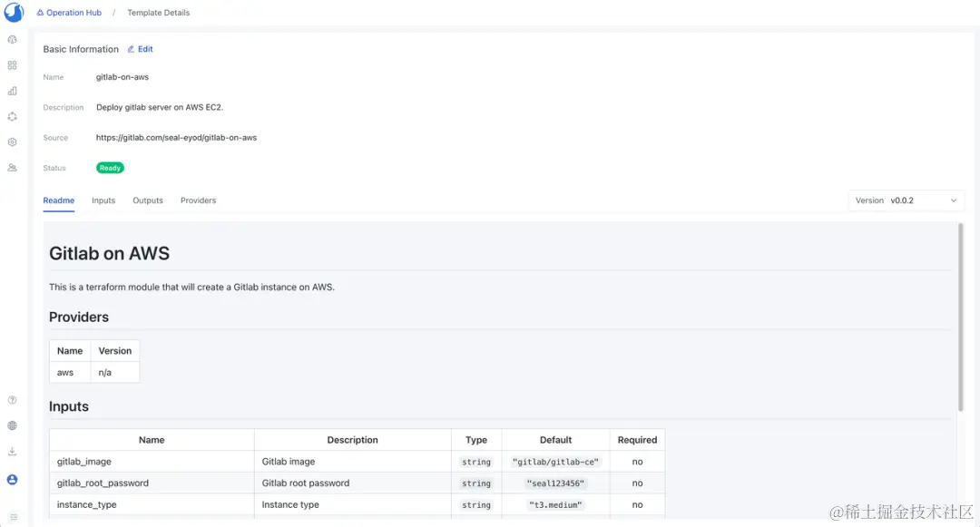Screen dimensions: 980x527
Task: Select the Readme tab
Action: click(x=59, y=200)
